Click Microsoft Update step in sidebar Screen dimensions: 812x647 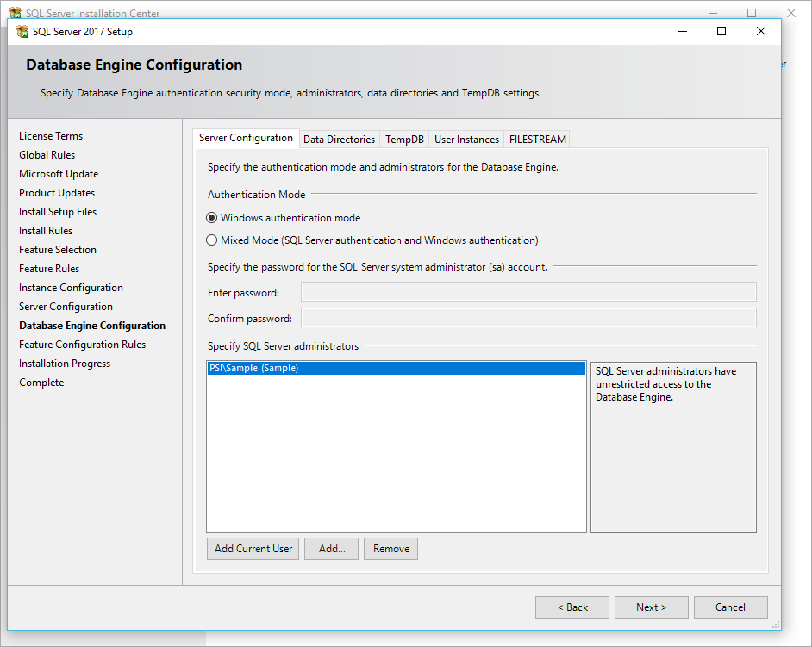click(x=59, y=174)
